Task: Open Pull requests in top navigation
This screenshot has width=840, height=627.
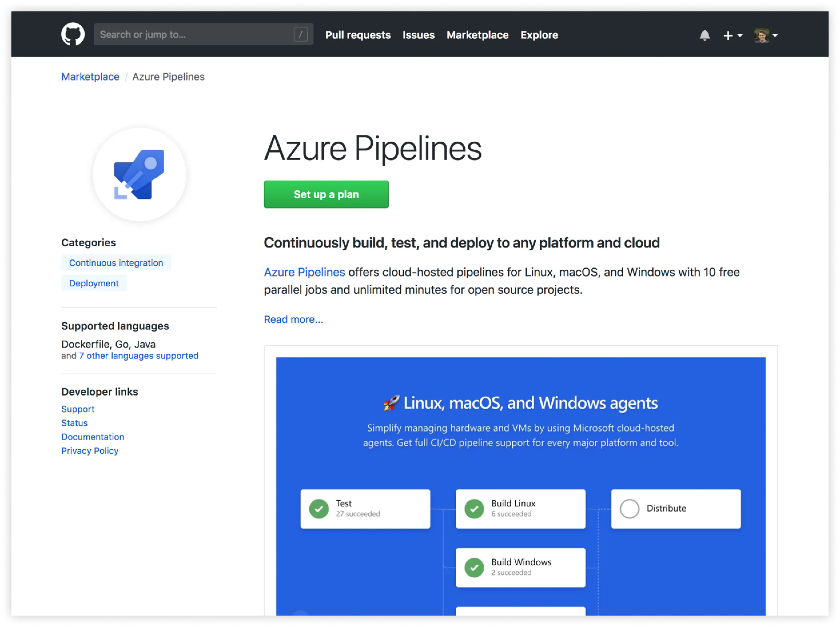Action: click(358, 35)
